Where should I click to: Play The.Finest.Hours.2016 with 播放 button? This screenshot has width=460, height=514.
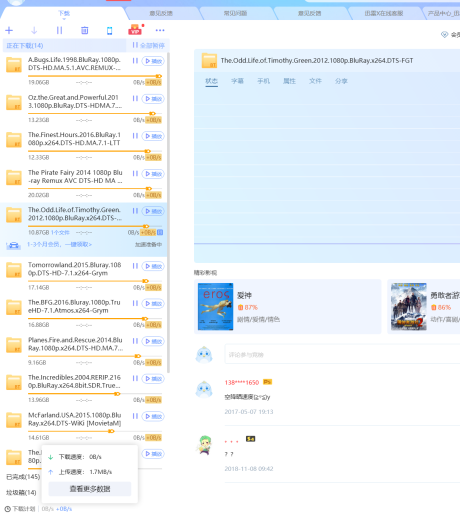154,136
